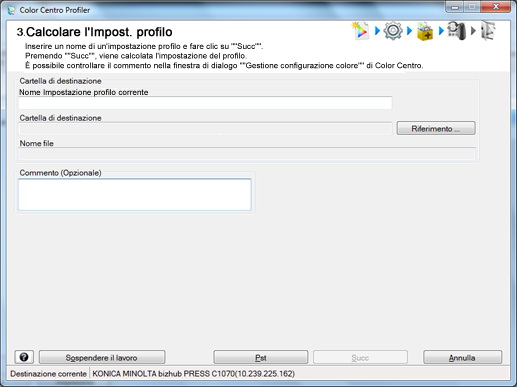Viewport: 517px width, 387px height.
Task: Focus the Nome Impostazione profilo corrente field
Action: [x=205, y=103]
